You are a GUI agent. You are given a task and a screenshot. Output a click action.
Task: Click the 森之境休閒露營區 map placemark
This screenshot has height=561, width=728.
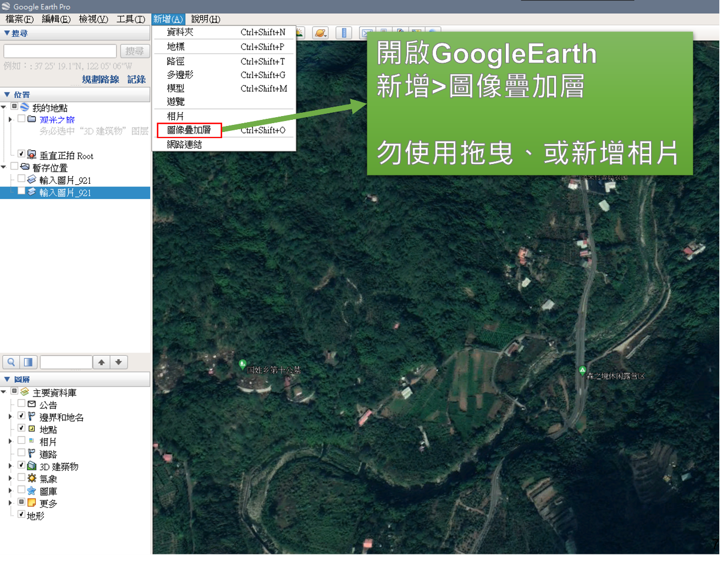(x=582, y=371)
